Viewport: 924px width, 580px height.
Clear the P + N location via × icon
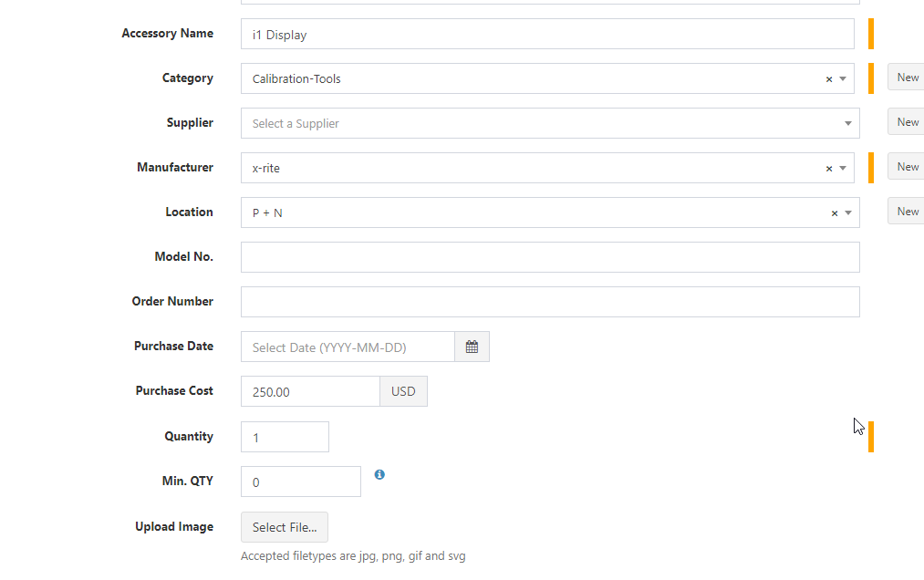(833, 212)
